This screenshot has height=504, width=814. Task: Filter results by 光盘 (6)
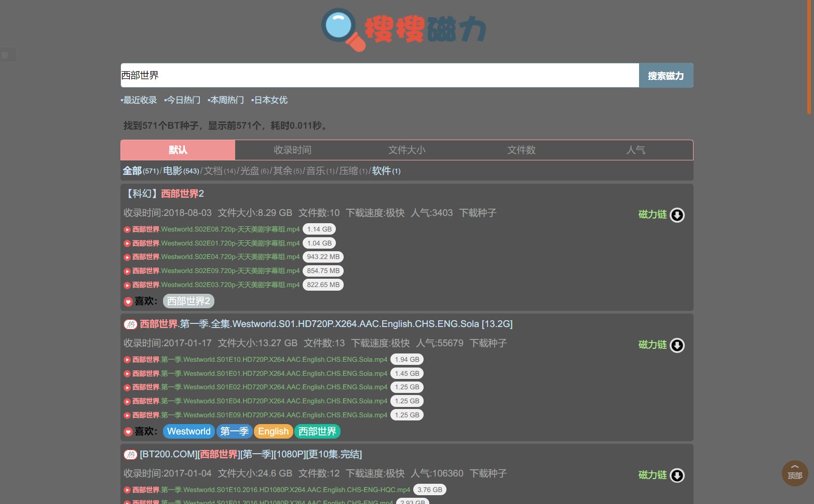pyautogui.click(x=254, y=171)
